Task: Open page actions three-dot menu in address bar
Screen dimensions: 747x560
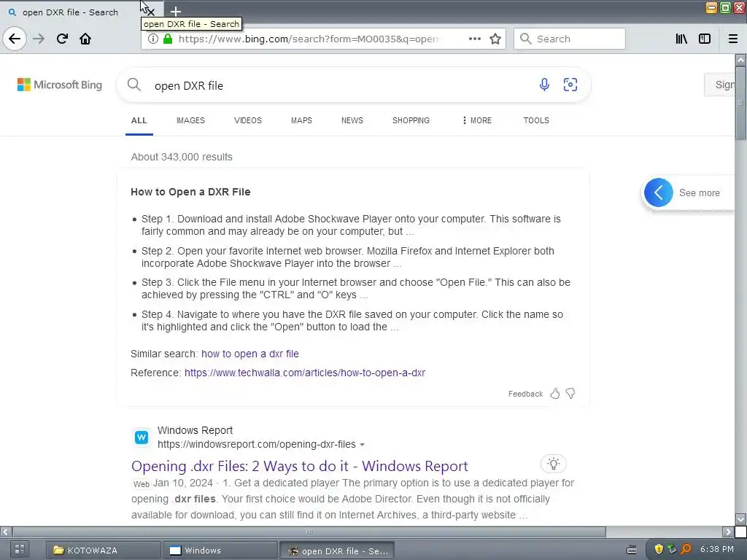Action: coord(474,39)
